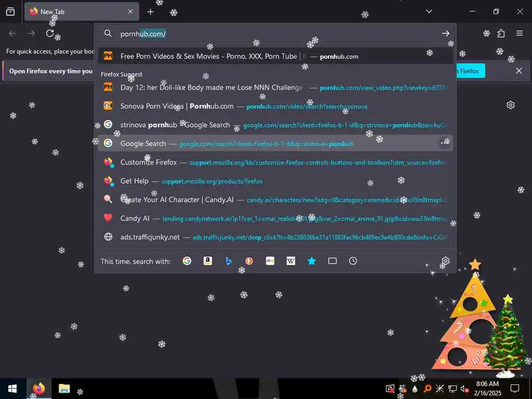Click the white snowflake tray icon

pos(440,389)
